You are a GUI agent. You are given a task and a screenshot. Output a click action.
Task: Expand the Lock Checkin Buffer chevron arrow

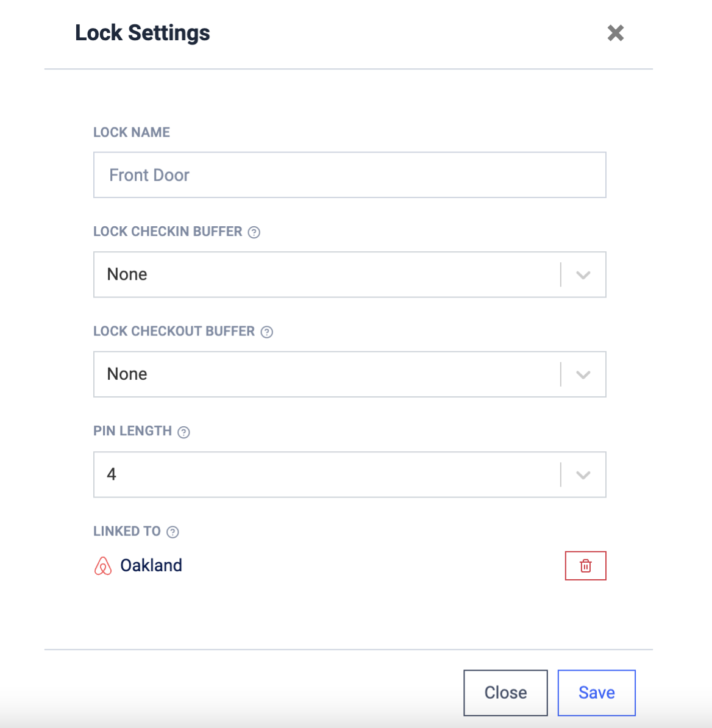pos(583,275)
